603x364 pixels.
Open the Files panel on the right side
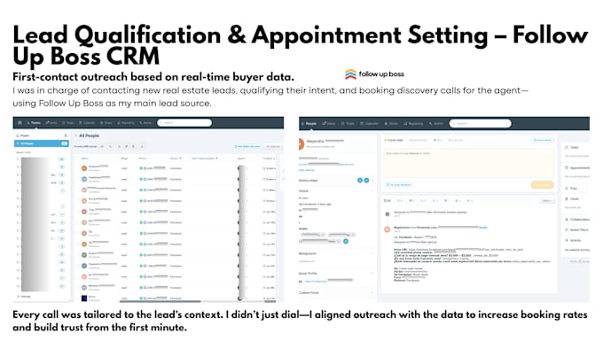pyautogui.click(x=571, y=189)
